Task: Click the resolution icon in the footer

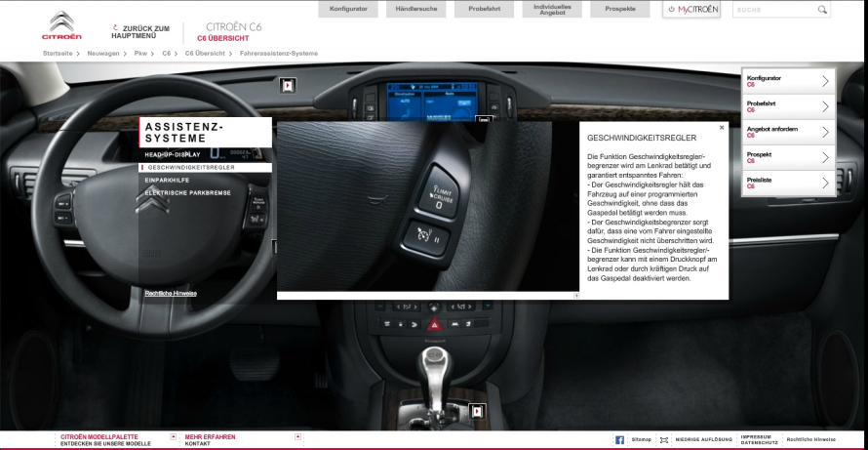Action: 664,440
